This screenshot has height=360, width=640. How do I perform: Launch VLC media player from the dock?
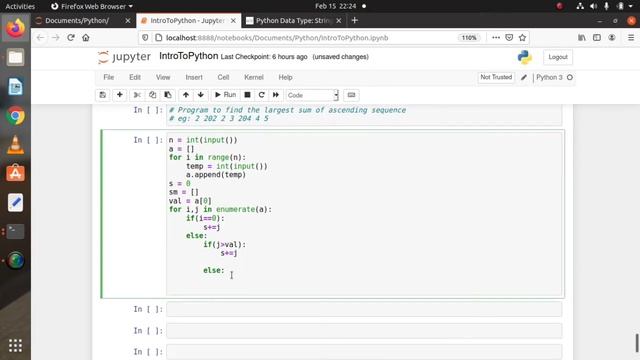point(15,145)
